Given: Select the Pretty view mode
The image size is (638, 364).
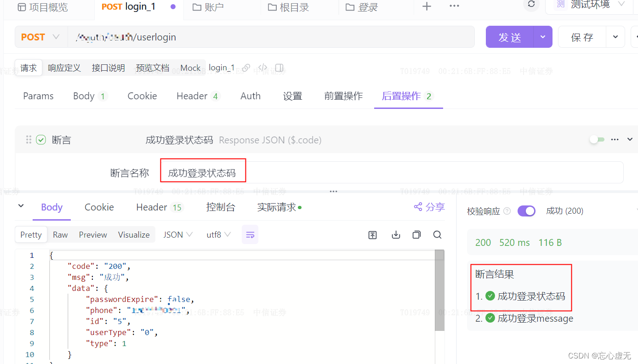Looking at the screenshot, I should tap(31, 235).
